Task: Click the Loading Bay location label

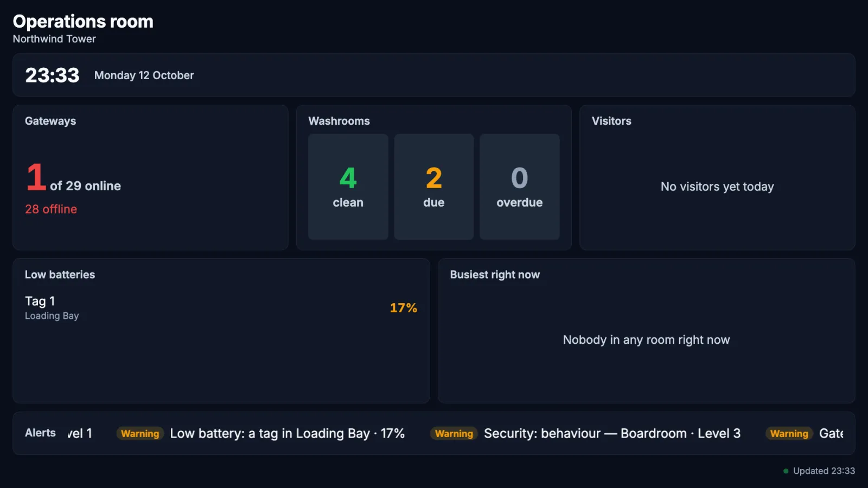Action: (x=52, y=316)
